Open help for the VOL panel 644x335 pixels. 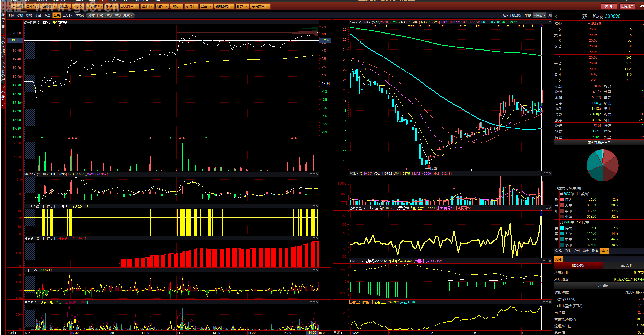coord(544,174)
